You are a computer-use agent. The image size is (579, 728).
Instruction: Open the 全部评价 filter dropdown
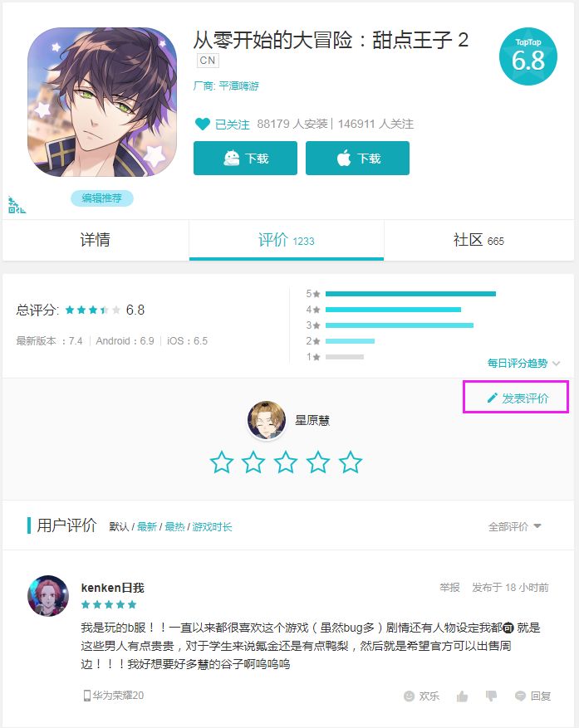click(x=515, y=526)
